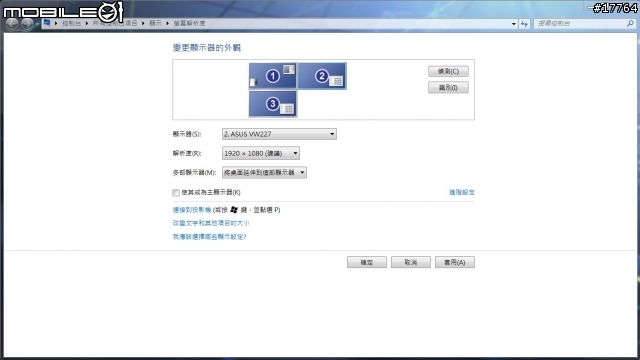Go forward with the Forward arrow button
This screenshot has width=640, height=360.
click(x=27, y=24)
